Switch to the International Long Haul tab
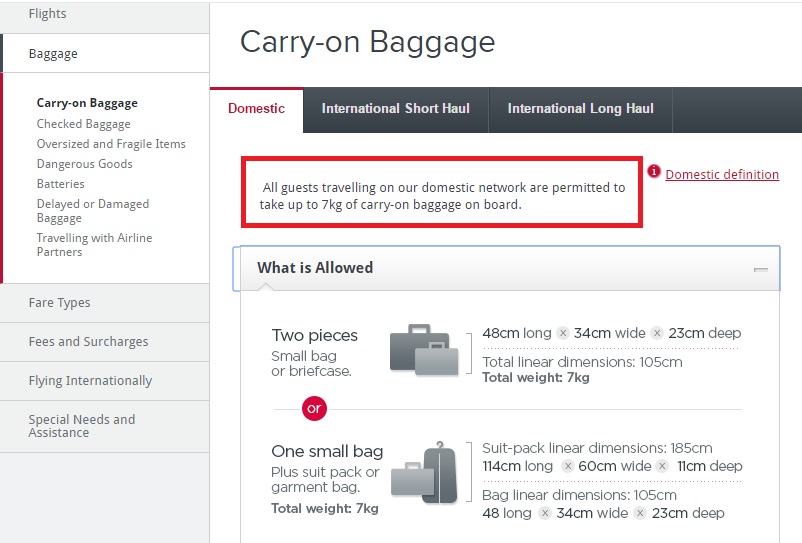 click(x=581, y=109)
